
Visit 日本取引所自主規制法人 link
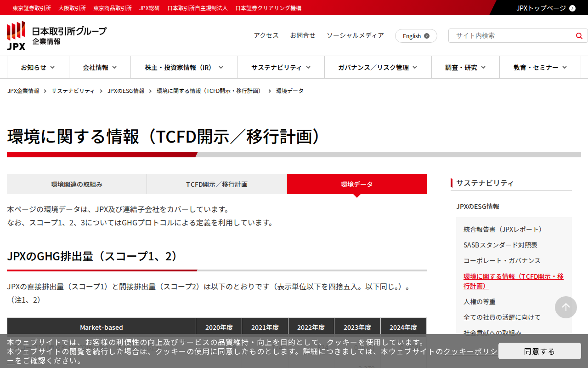coord(198,8)
